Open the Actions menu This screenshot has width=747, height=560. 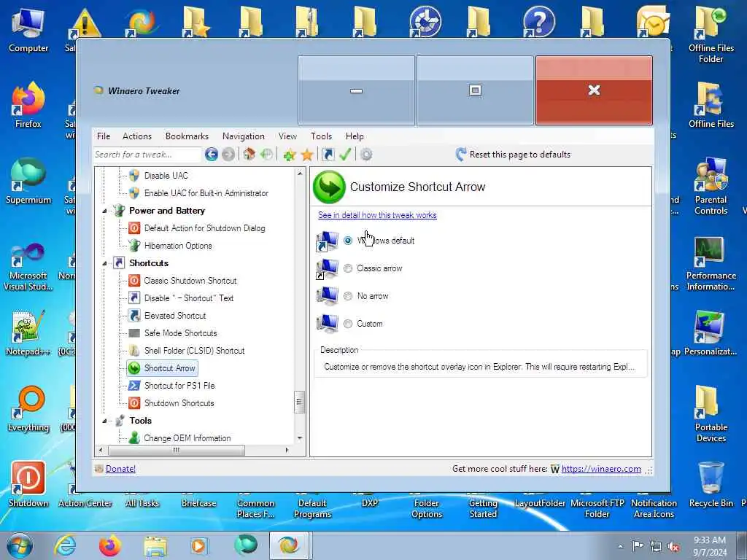[x=136, y=136]
